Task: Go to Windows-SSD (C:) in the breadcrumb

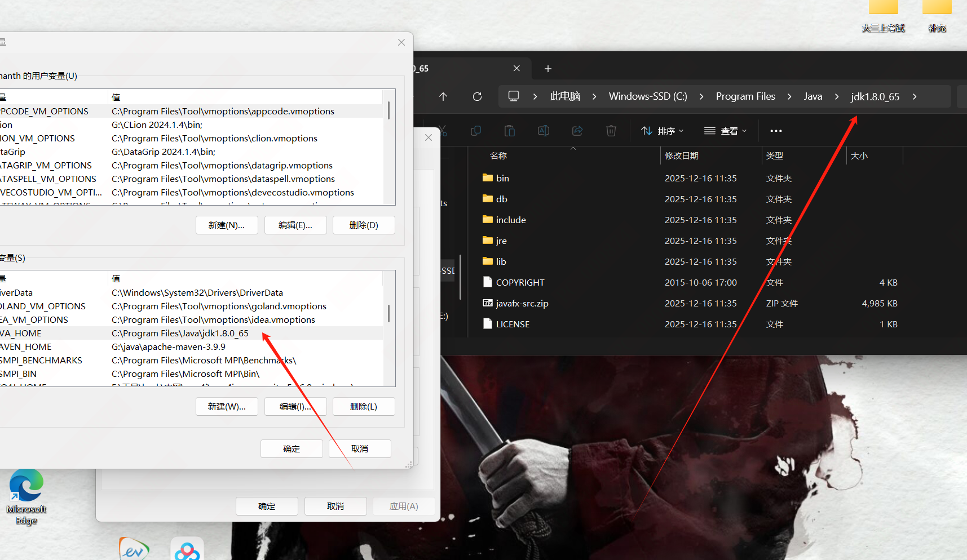Action: (x=648, y=96)
